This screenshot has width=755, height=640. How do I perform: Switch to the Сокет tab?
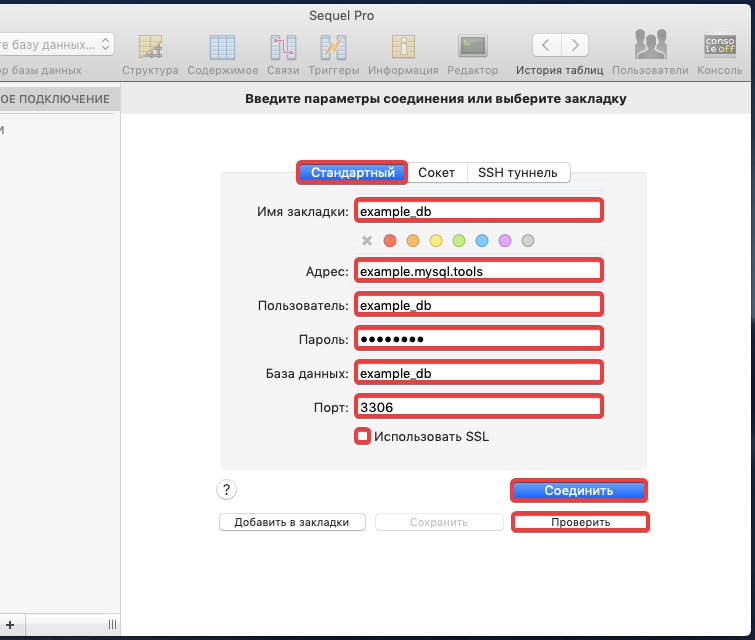pos(436,173)
